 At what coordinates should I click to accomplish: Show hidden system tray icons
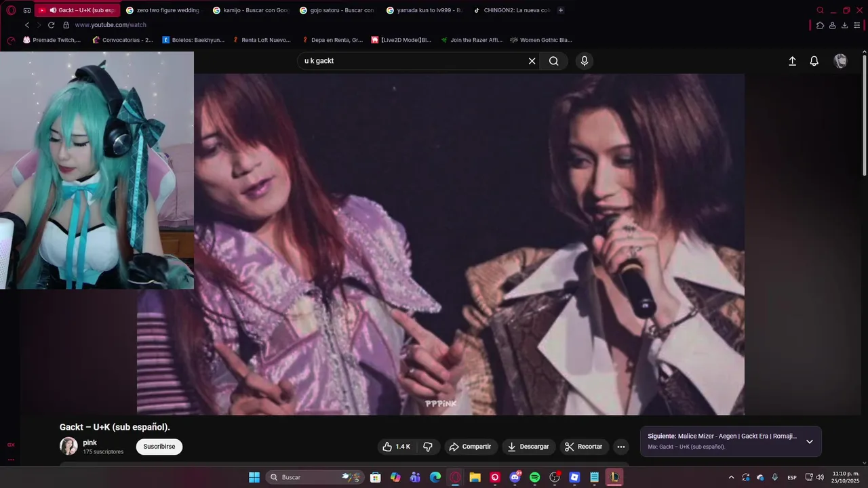(x=731, y=477)
